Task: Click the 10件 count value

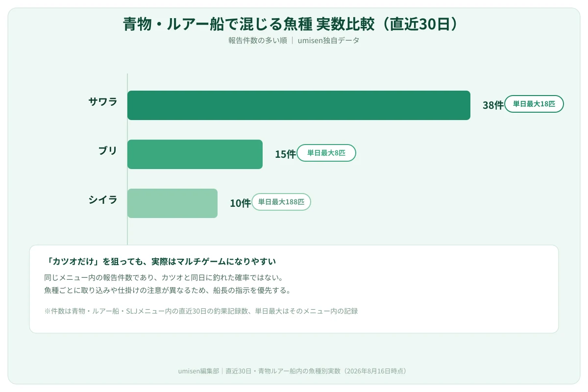Action: click(240, 203)
